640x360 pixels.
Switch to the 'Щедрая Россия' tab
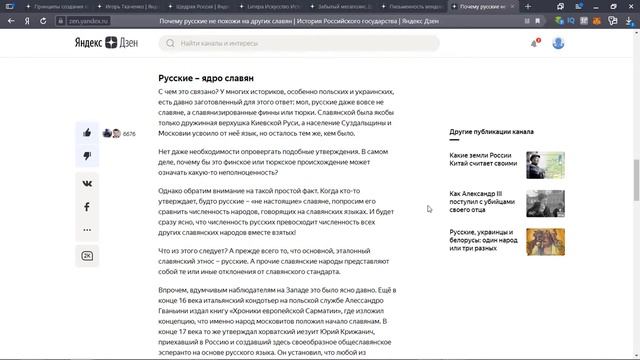(199, 7)
